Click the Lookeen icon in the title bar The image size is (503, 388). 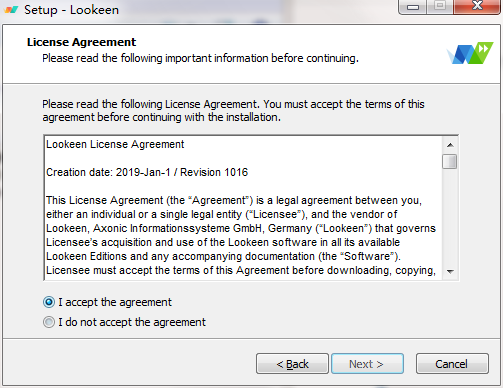[11, 10]
